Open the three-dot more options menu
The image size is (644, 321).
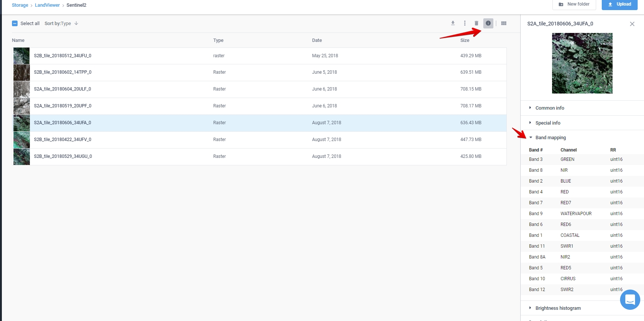point(465,23)
